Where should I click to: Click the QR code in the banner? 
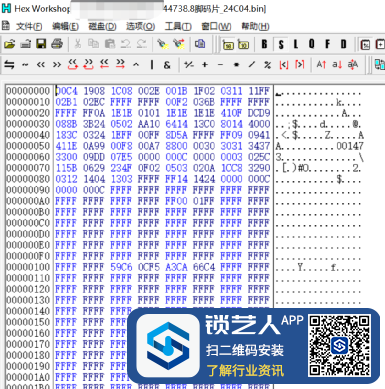point(339,345)
